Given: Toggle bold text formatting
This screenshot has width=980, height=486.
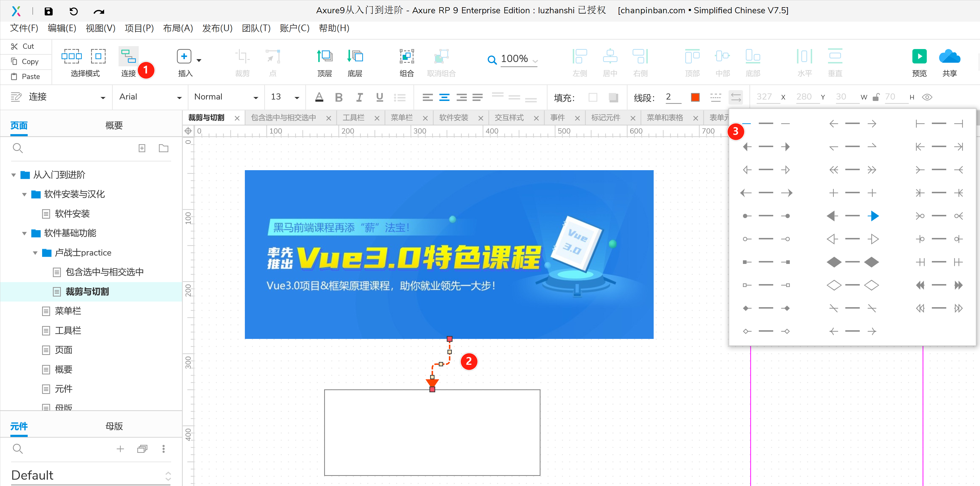Looking at the screenshot, I should (339, 97).
